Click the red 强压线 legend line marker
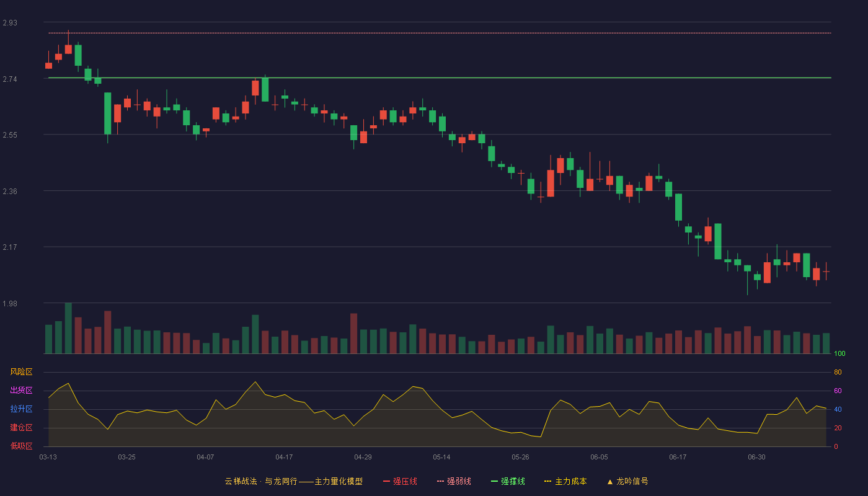This screenshot has width=868, height=496. pos(386,481)
